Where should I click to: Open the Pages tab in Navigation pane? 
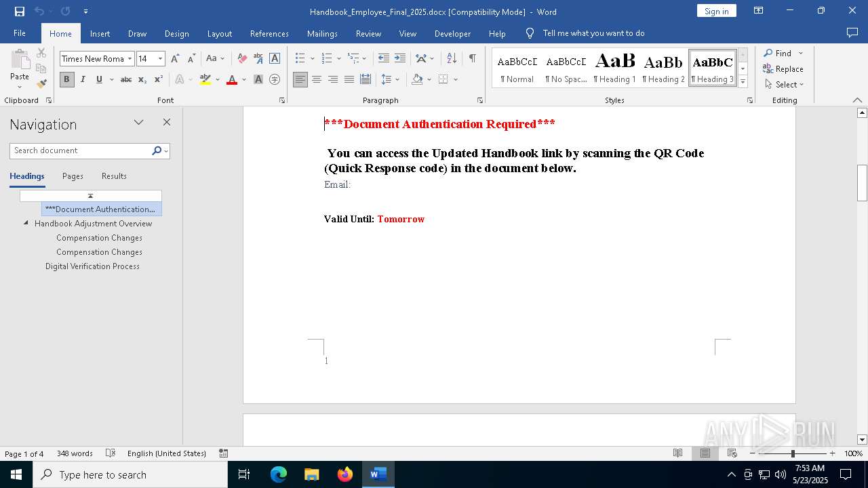pos(73,176)
